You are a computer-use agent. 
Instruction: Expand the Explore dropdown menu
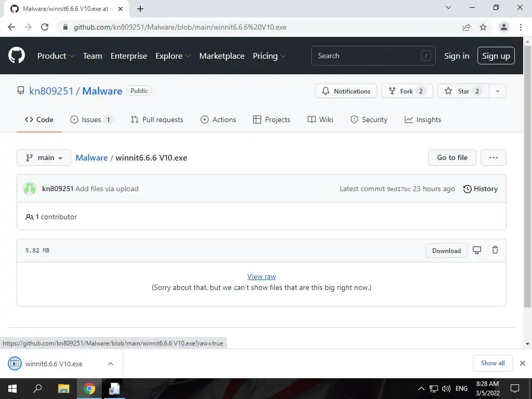pyautogui.click(x=173, y=56)
